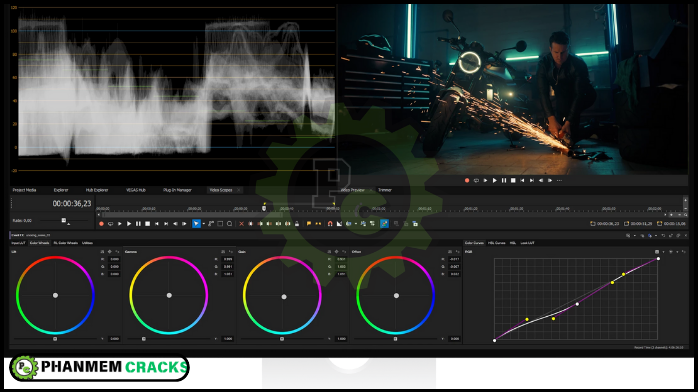Insert a marker with the yellow flag icon
Image resolution: width=698 pixels, height=392 pixels.
tap(309, 224)
